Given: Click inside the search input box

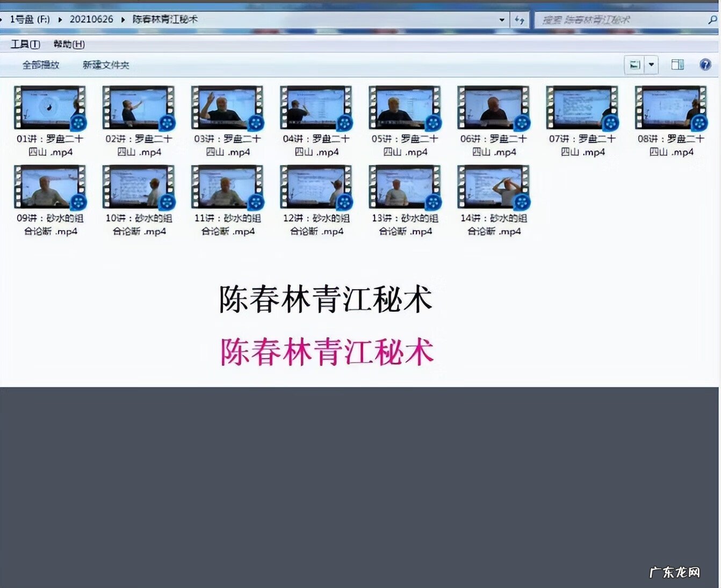Looking at the screenshot, I should pos(602,19).
